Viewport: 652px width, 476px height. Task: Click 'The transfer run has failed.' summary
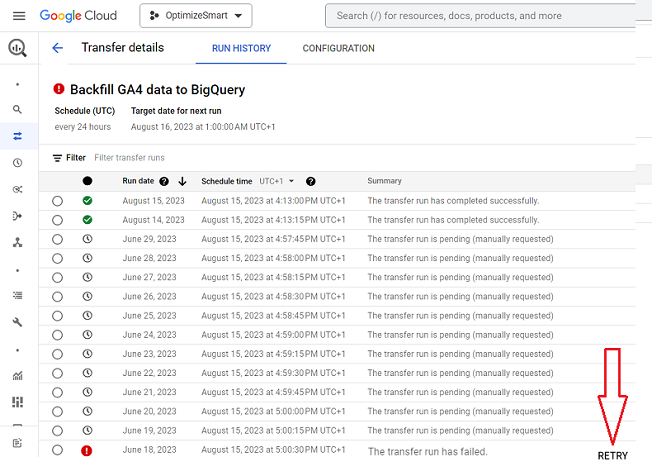pos(427,451)
